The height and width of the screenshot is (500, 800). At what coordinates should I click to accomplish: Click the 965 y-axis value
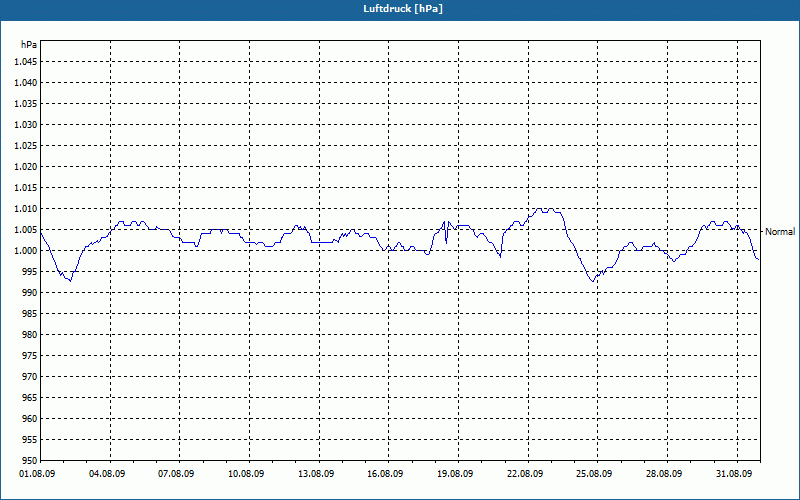30,397
